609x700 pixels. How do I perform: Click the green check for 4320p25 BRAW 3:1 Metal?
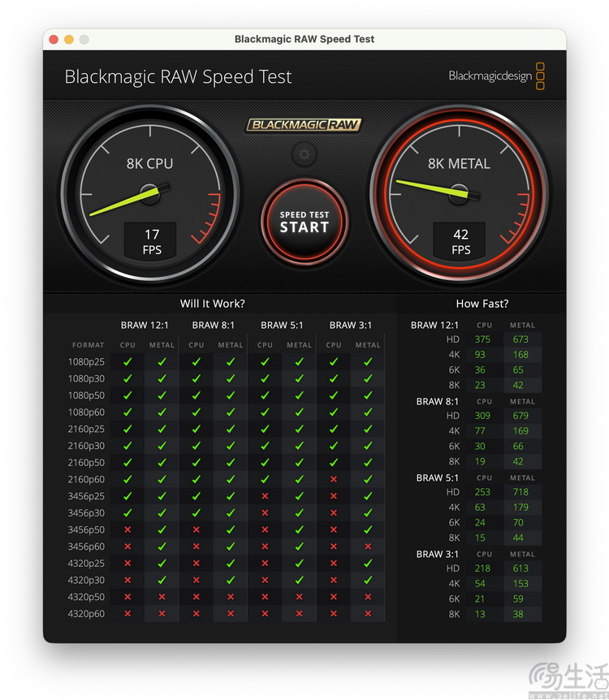(368, 564)
